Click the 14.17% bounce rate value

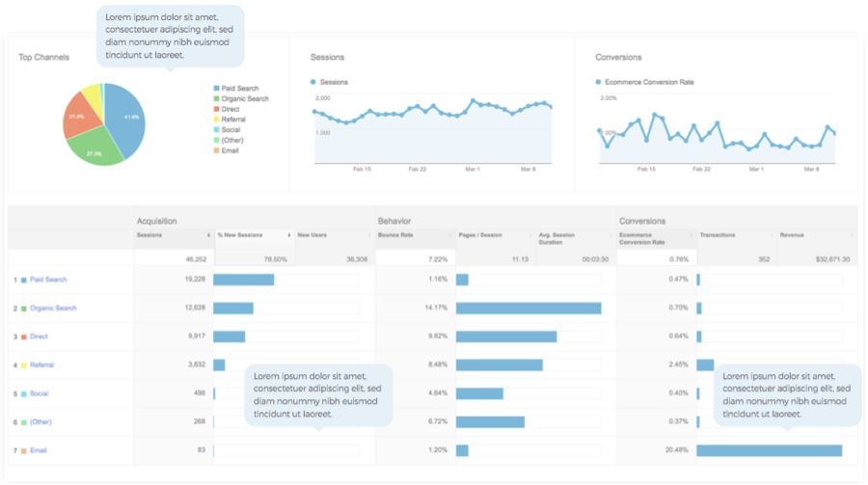point(436,308)
